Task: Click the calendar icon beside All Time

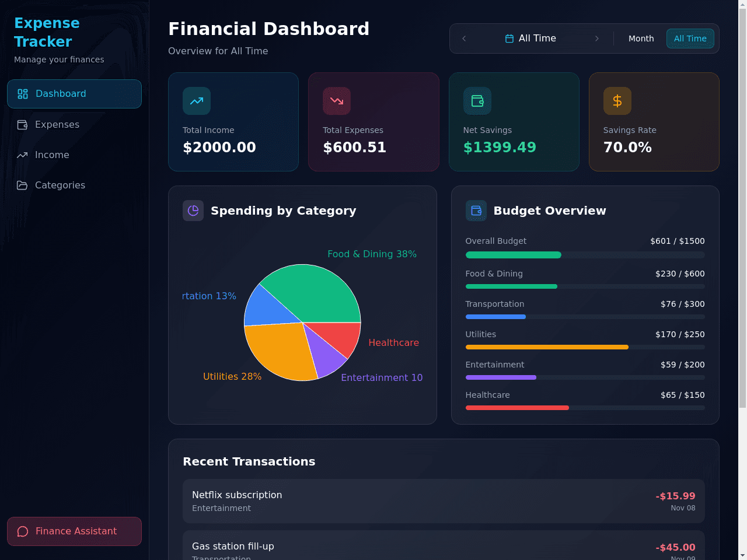Action: (509, 38)
